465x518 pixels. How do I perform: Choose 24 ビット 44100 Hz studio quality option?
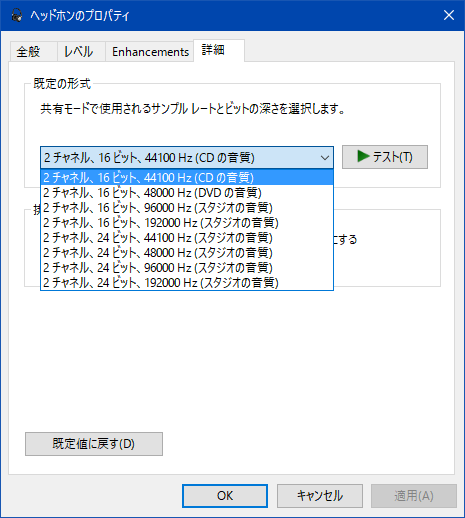tap(187, 238)
